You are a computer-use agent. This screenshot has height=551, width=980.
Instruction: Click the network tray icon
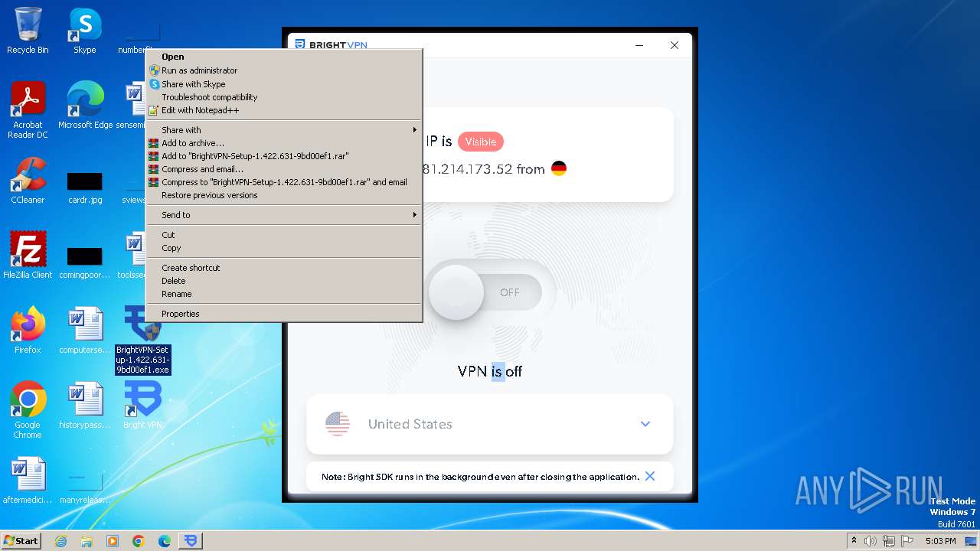(889, 541)
